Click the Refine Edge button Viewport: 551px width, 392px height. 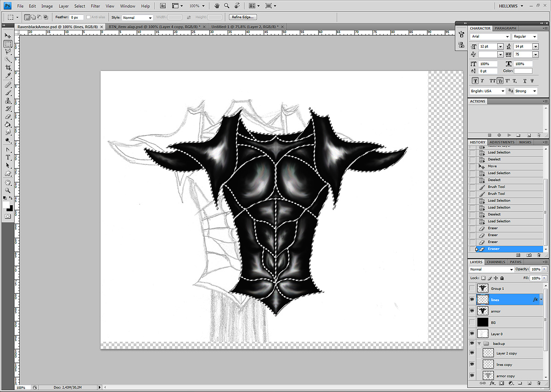[x=243, y=17]
